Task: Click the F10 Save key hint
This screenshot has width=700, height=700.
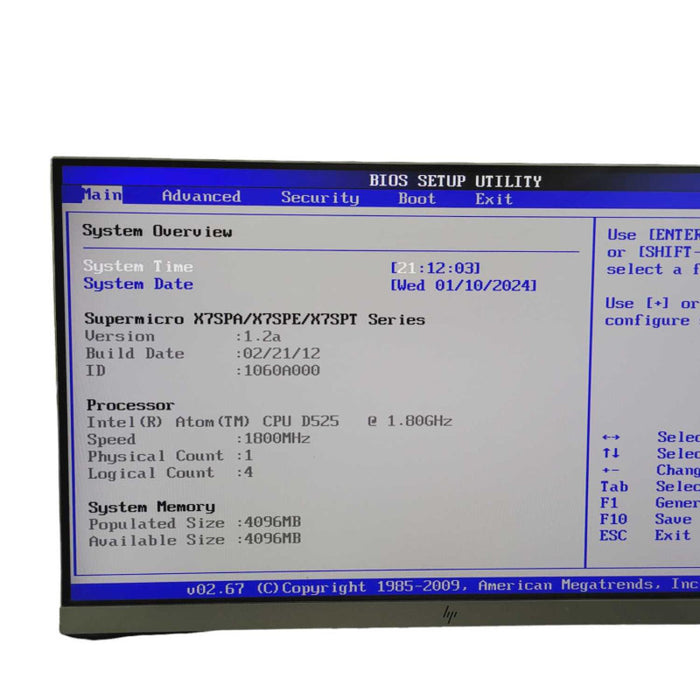Action: pyautogui.click(x=646, y=519)
